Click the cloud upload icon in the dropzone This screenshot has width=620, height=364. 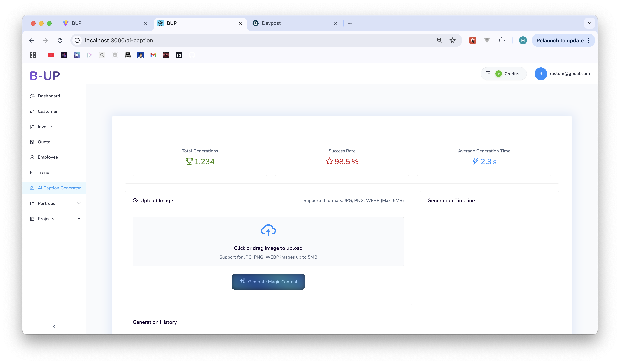(x=268, y=230)
